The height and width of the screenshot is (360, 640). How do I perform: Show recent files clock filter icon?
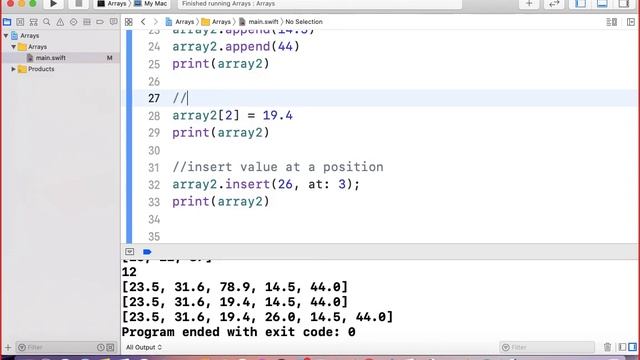click(100, 347)
